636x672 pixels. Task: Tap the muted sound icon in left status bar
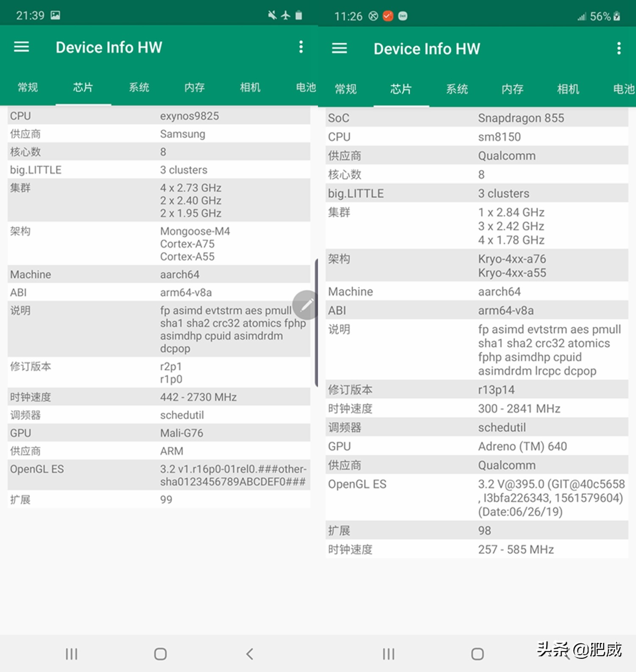point(272,15)
